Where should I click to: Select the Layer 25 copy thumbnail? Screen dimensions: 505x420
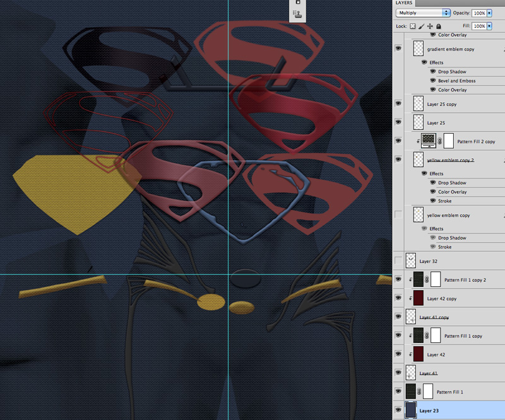tap(419, 103)
